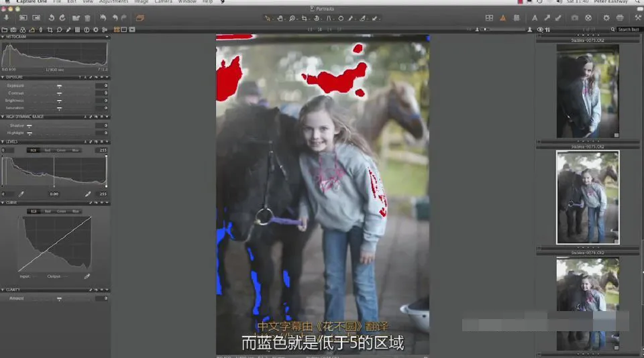Image resolution: width=644 pixels, height=358 pixels.
Task: Collapse the High Dynamic Range panel
Action: click(3, 117)
